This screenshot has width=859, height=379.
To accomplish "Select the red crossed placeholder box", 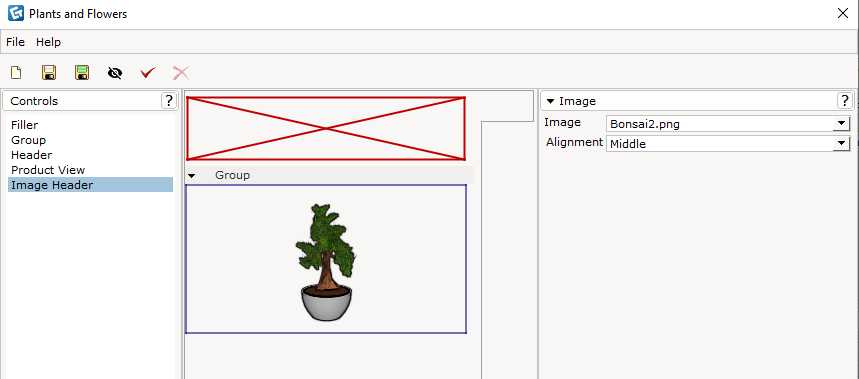I will [x=326, y=129].
